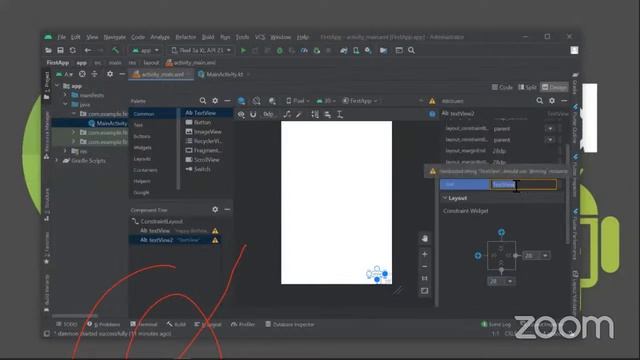Switch to MainActivity.kt tab

point(224,74)
